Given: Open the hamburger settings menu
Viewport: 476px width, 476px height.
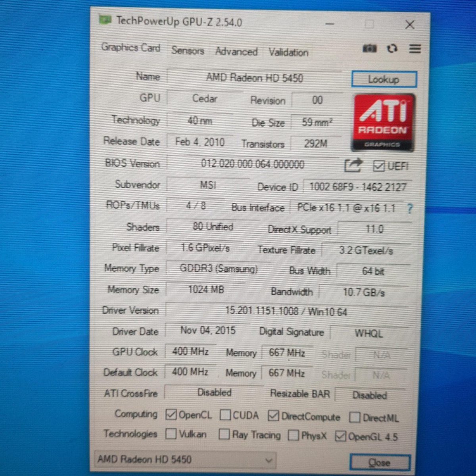Looking at the screenshot, I should coord(415,48).
